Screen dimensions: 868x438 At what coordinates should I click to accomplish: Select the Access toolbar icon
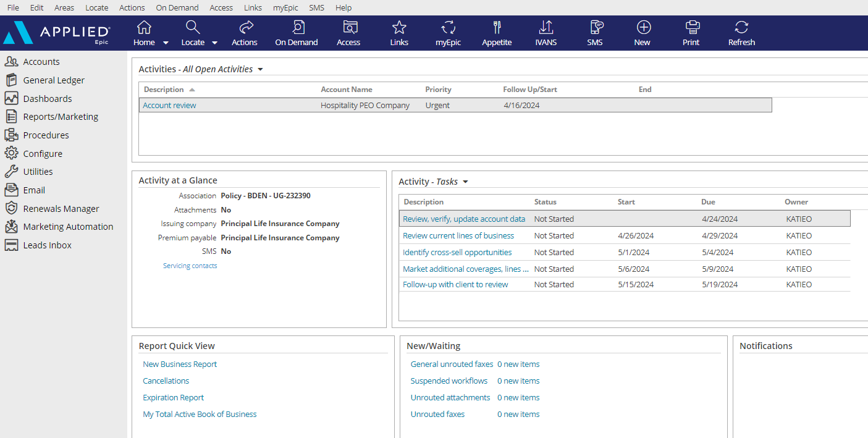[348, 32]
